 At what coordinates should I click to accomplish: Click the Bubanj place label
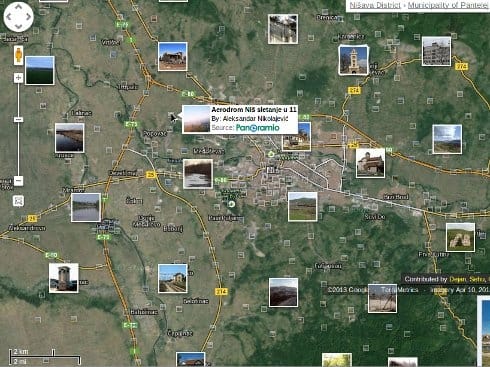click(173, 229)
